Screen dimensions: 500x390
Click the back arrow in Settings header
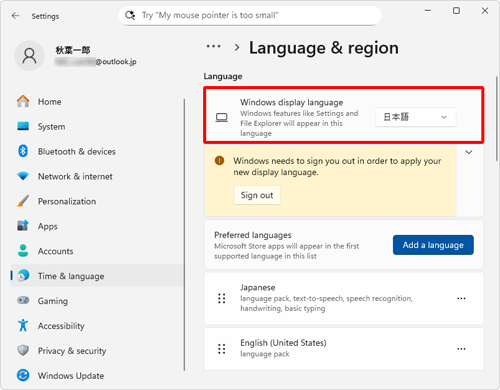pyautogui.click(x=15, y=16)
